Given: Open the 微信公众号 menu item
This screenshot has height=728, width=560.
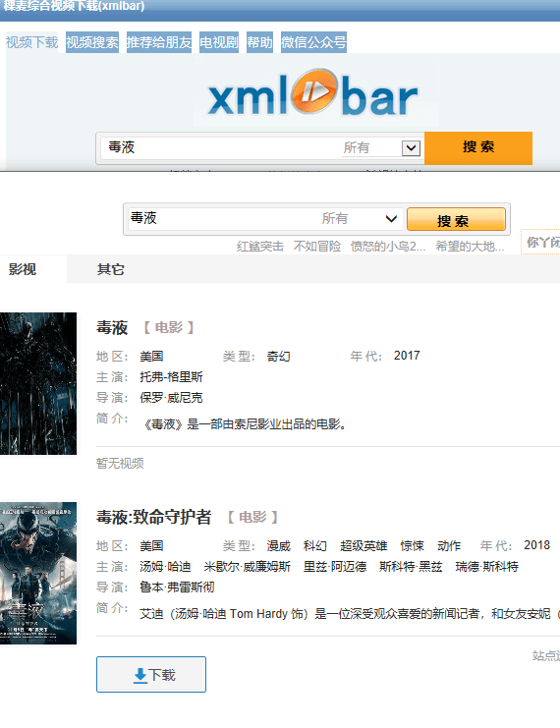Looking at the screenshot, I should click(x=313, y=42).
